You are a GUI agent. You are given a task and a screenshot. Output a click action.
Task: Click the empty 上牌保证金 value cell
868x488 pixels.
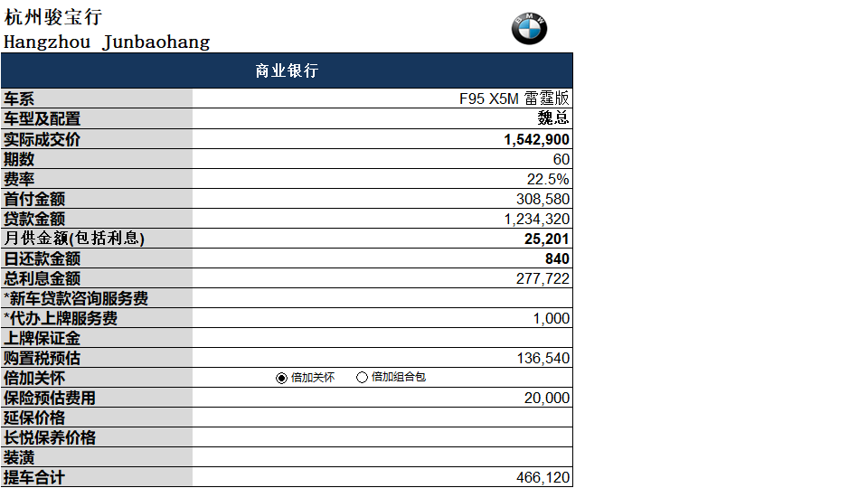click(x=382, y=338)
